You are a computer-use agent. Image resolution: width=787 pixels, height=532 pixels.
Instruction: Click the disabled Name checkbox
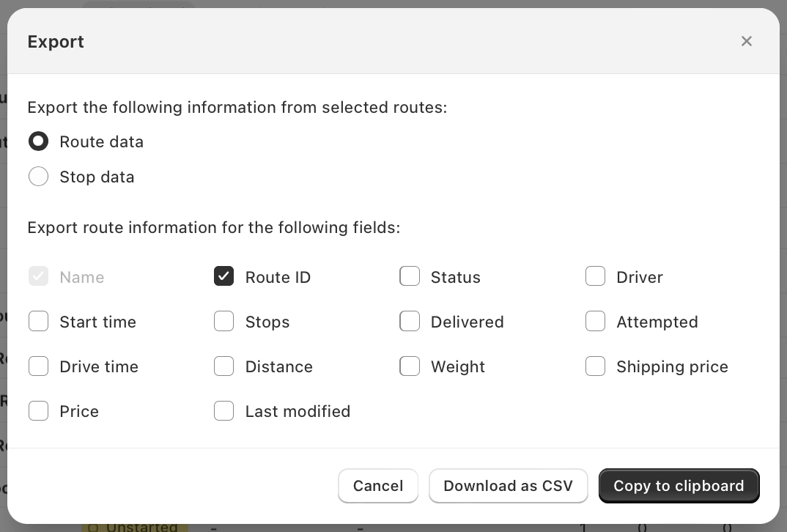pyautogui.click(x=39, y=276)
